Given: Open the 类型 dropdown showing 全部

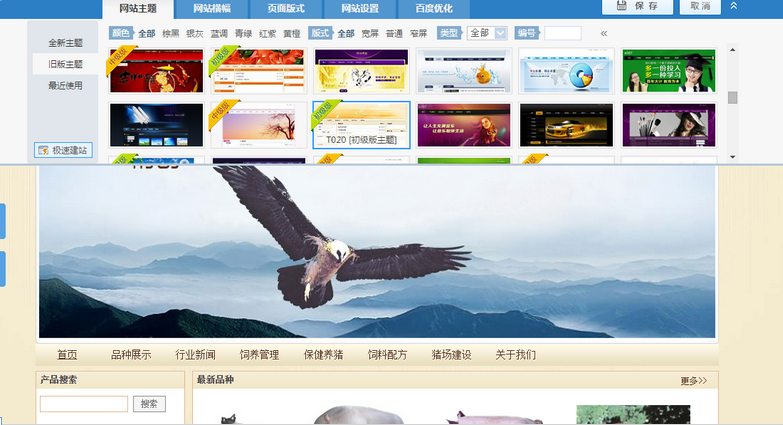Looking at the screenshot, I should click(487, 33).
